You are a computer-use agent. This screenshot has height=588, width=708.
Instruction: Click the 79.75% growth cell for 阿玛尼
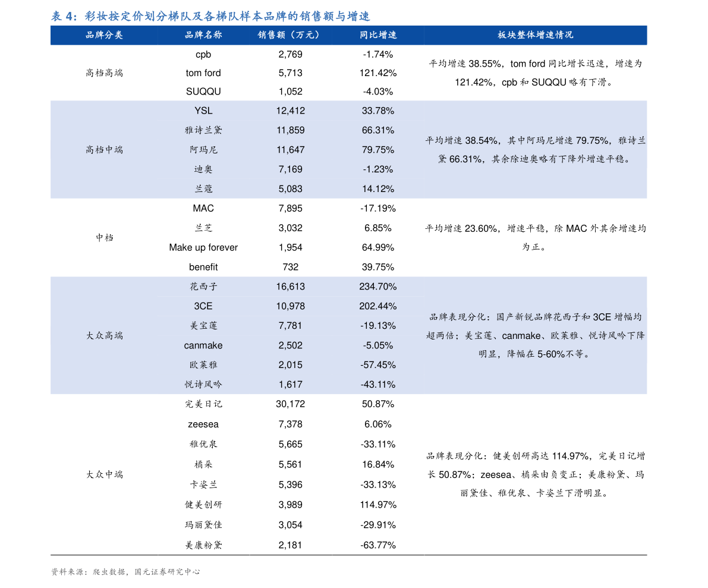click(378, 150)
